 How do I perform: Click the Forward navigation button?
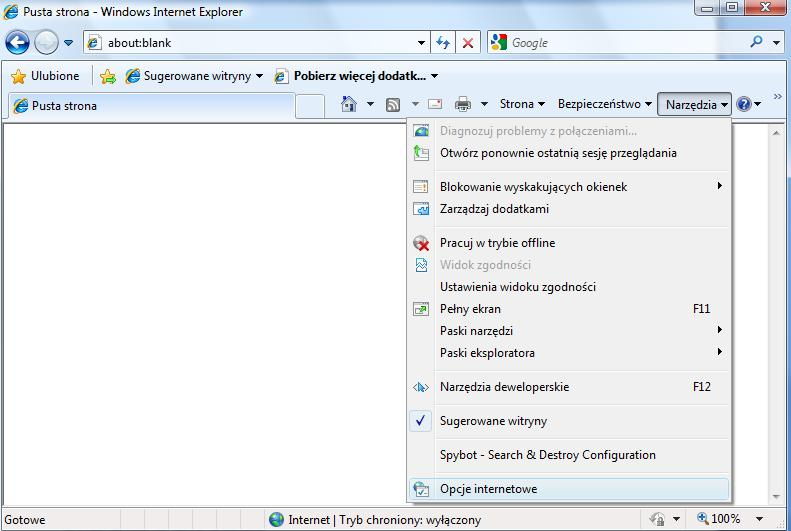(46, 42)
